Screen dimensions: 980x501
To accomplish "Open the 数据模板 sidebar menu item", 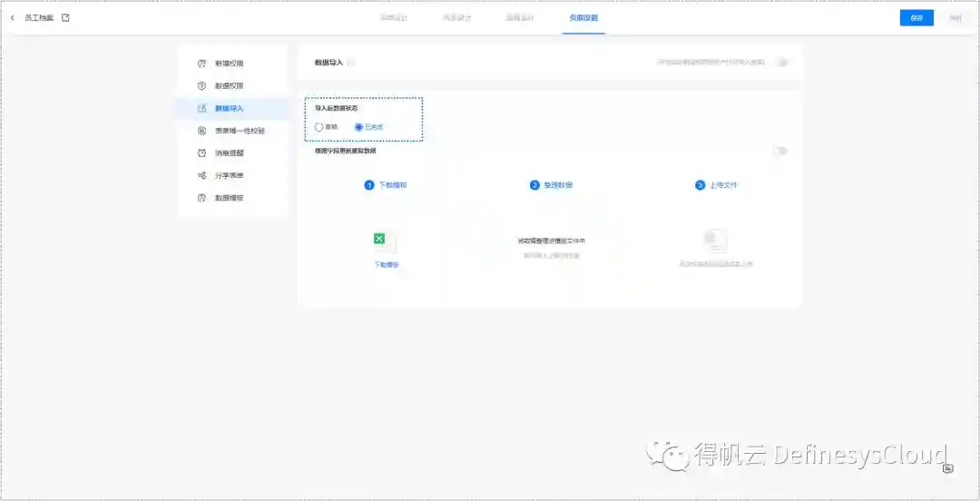I will pos(229,198).
